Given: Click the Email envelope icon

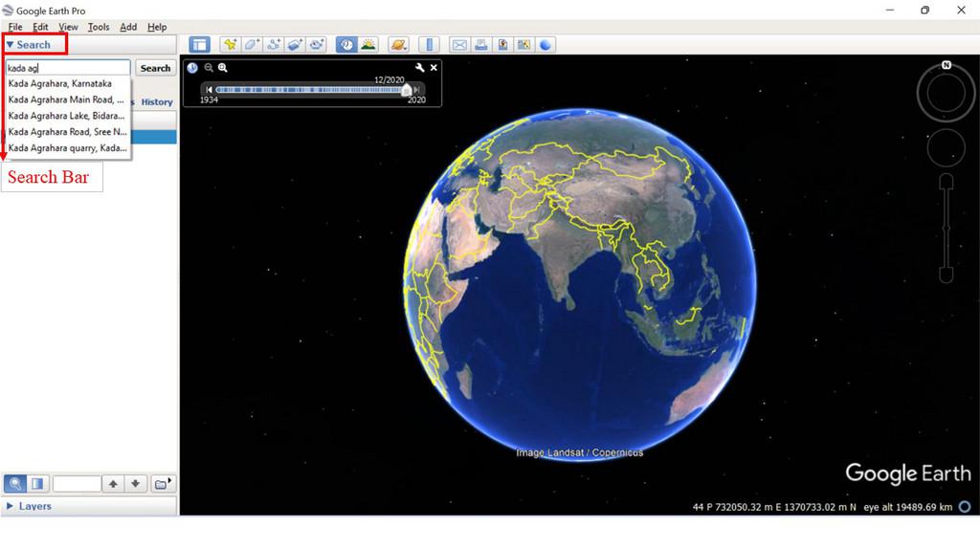Looking at the screenshot, I should pos(458,45).
